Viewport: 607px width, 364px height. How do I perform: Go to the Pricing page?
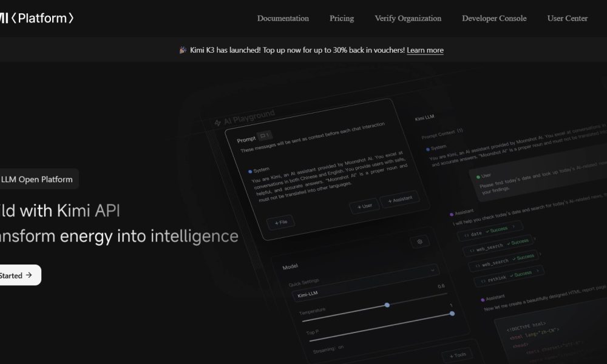(341, 18)
